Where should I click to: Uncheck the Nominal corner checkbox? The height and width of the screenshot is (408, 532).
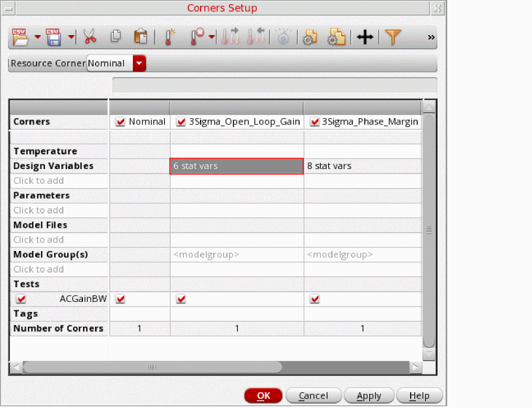click(120, 122)
